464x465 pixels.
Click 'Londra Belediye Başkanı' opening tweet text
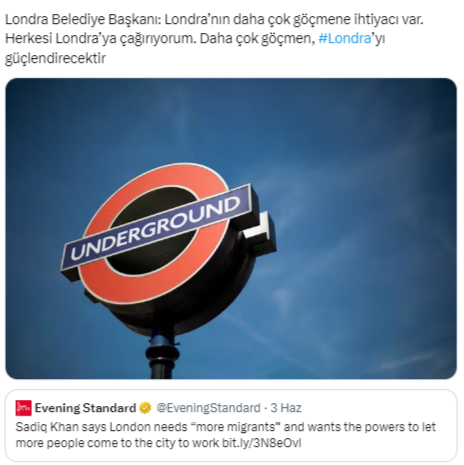(83, 20)
